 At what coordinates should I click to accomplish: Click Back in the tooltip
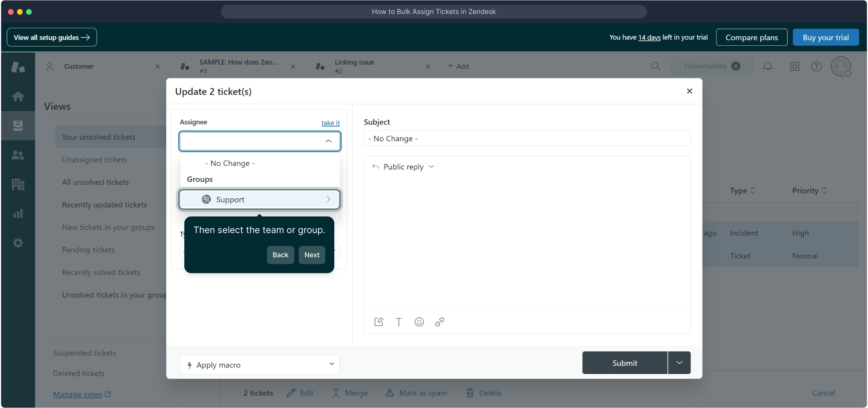(280, 255)
